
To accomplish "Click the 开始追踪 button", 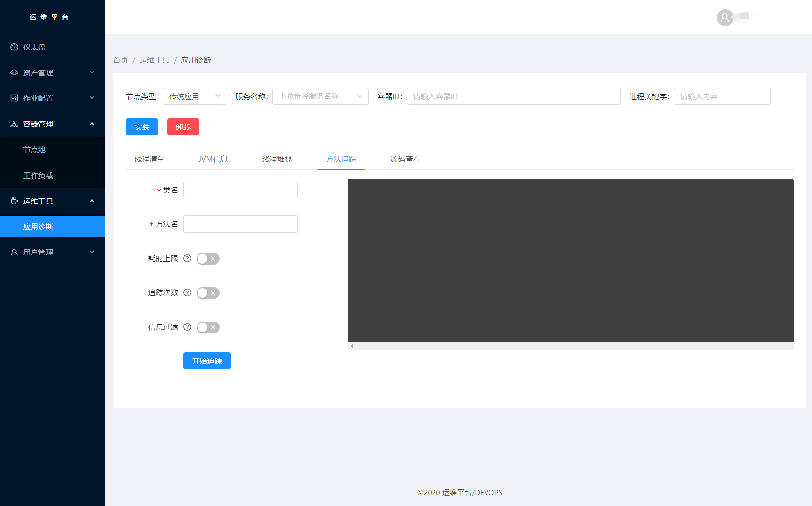I will [x=207, y=361].
